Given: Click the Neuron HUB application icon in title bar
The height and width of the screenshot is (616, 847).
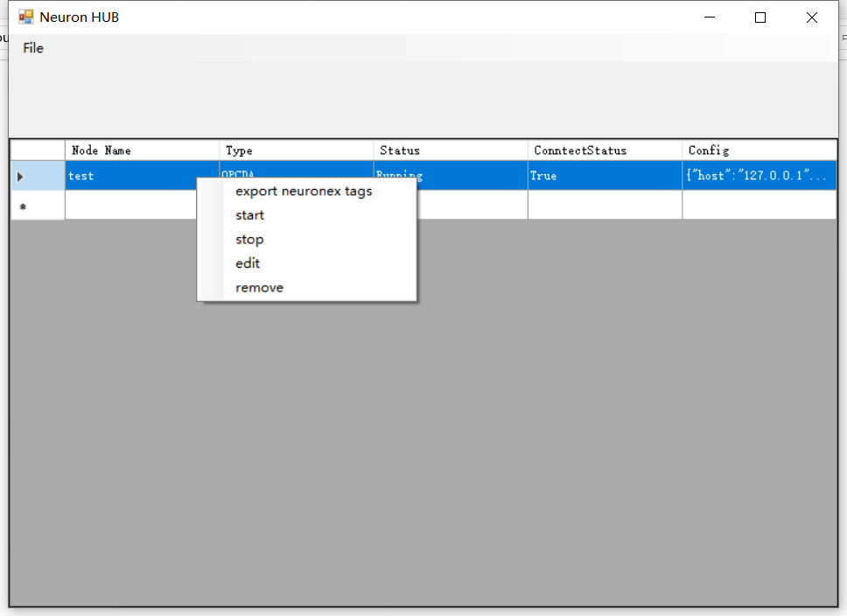Looking at the screenshot, I should (x=26, y=16).
